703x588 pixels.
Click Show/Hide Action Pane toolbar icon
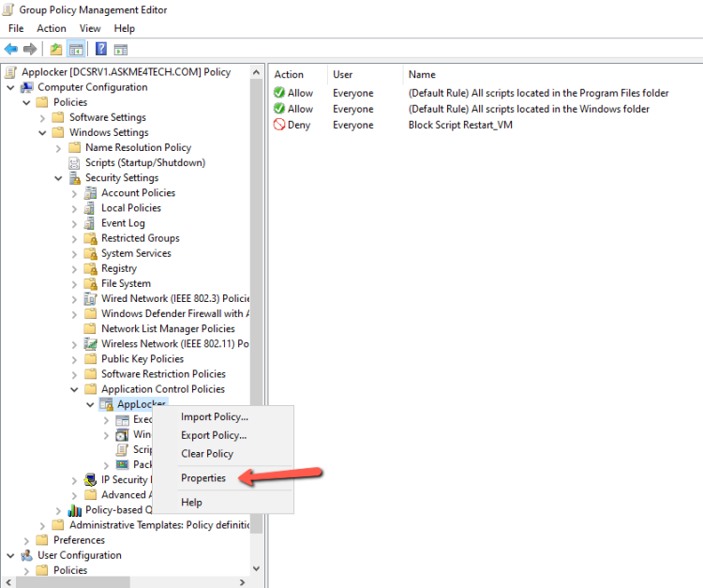click(121, 49)
